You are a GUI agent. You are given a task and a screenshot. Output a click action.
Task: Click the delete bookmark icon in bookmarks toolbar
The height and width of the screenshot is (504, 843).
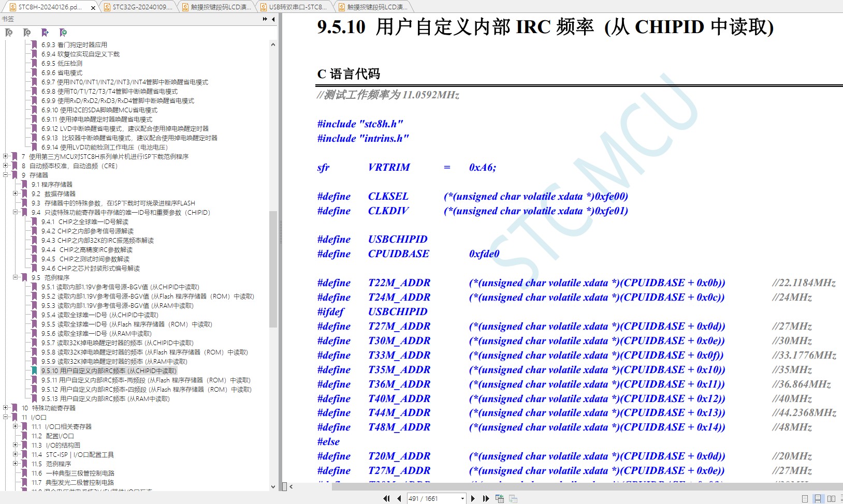9,33
